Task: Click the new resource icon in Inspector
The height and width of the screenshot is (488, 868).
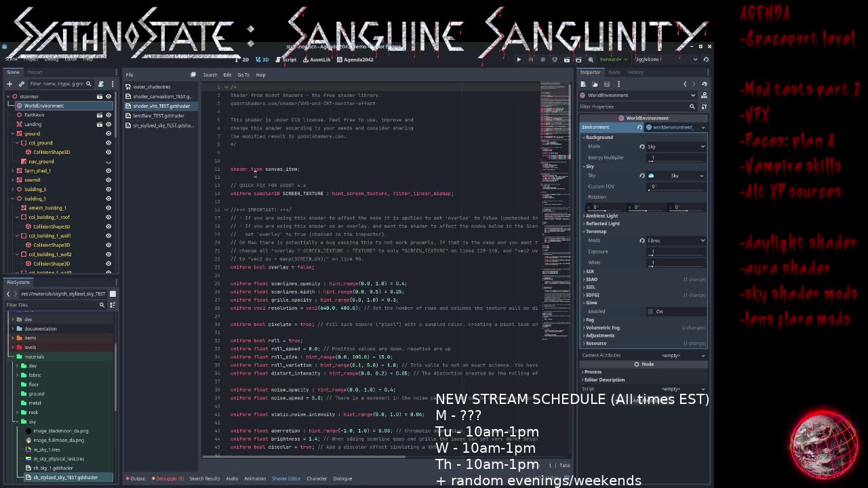Action: pos(583,84)
